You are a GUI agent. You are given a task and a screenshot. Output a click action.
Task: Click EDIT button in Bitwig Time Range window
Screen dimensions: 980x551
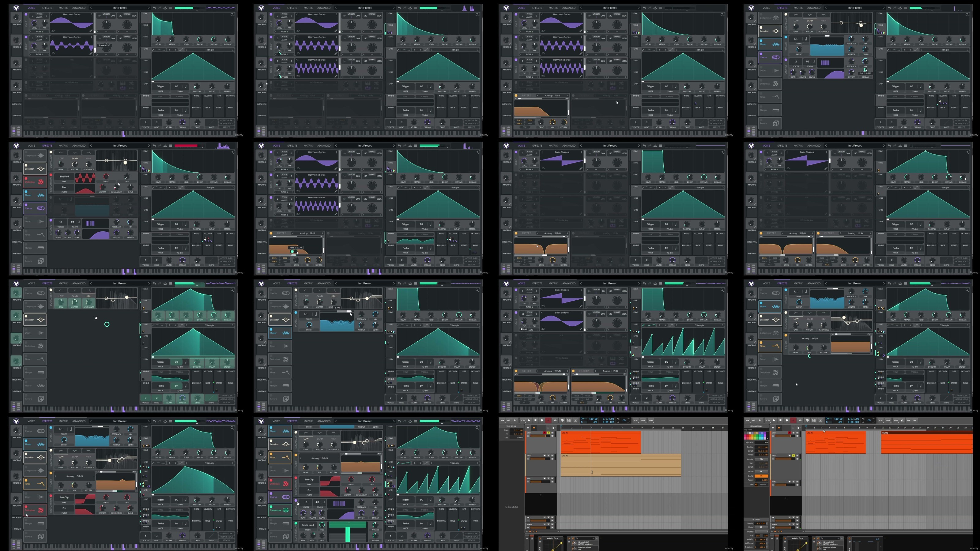point(643,421)
